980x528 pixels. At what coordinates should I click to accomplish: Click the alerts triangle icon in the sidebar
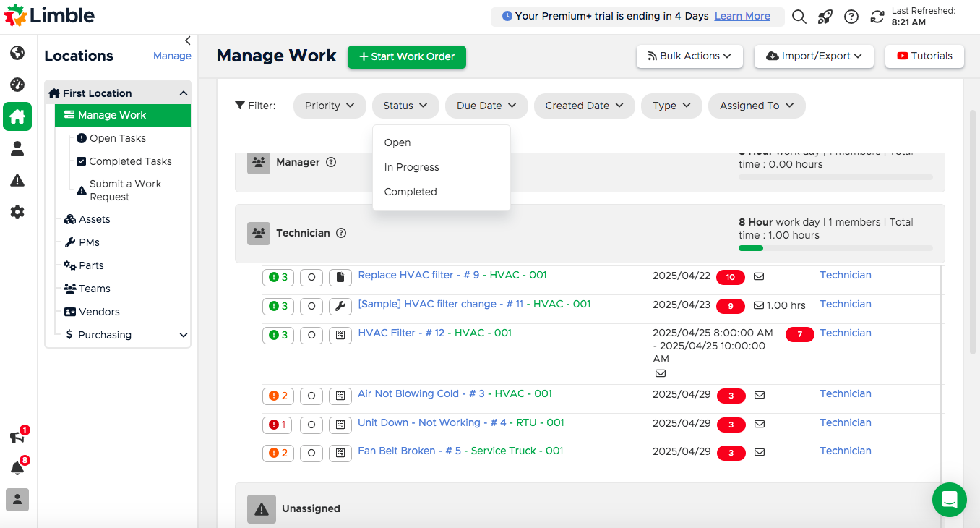tap(17, 179)
